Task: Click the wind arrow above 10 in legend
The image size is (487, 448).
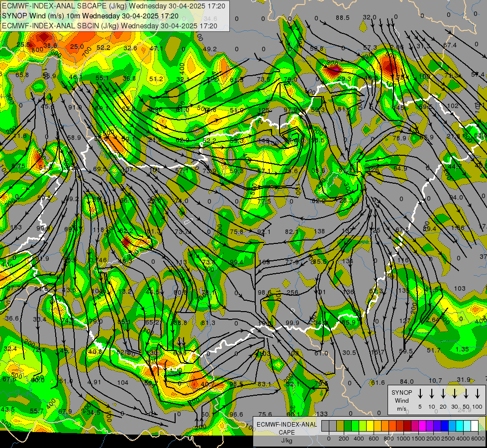Action: pyautogui.click(x=432, y=394)
